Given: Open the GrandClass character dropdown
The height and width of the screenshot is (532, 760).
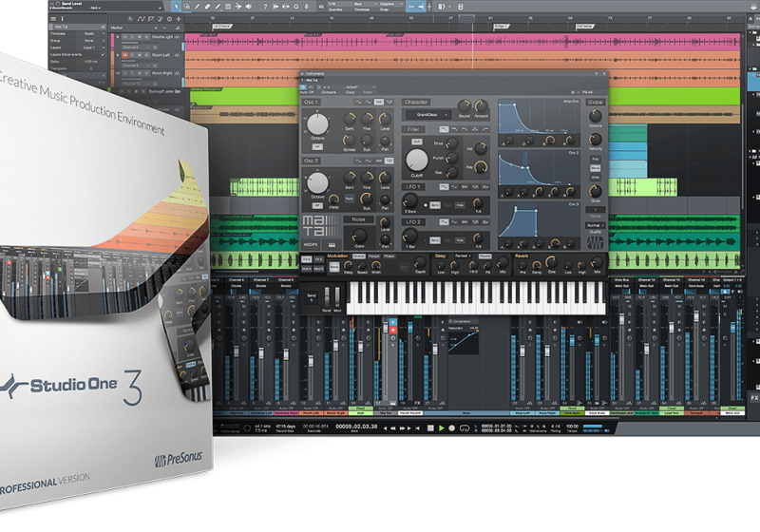Looking at the screenshot, I should coord(428,115).
